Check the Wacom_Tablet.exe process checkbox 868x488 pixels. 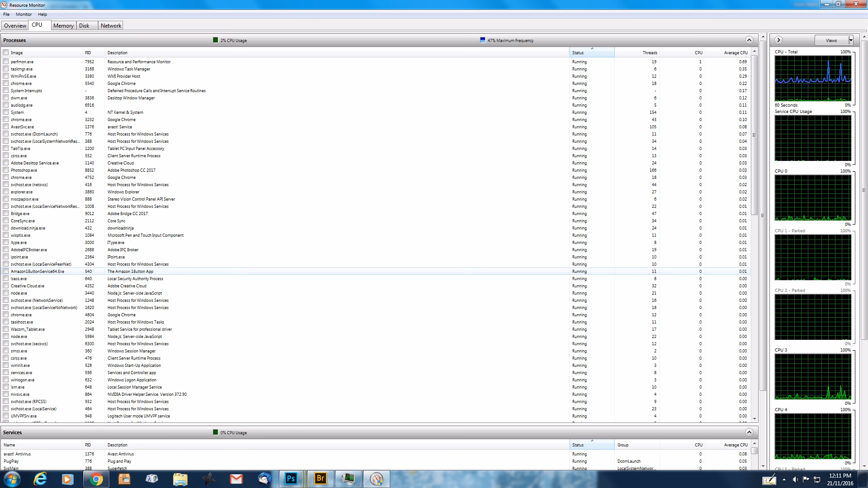coord(6,329)
